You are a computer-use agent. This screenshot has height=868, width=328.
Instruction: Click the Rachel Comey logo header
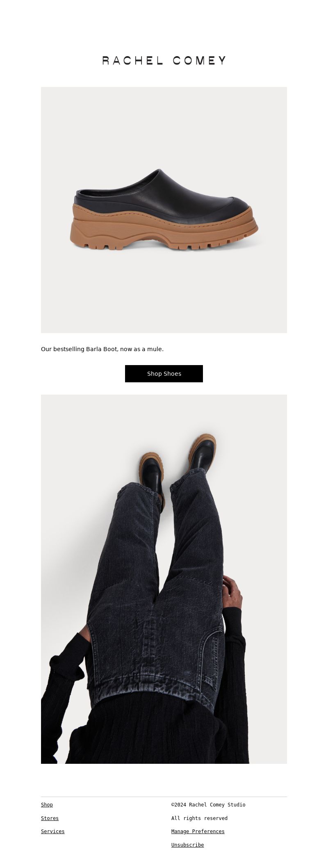[164, 60]
